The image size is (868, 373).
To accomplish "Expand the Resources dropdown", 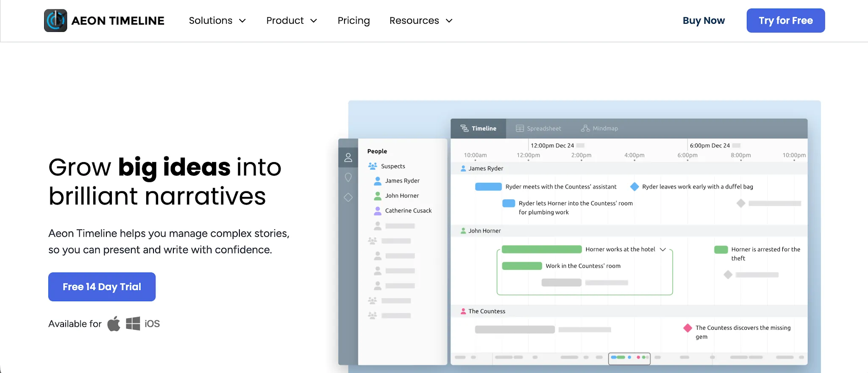I will click(x=421, y=20).
